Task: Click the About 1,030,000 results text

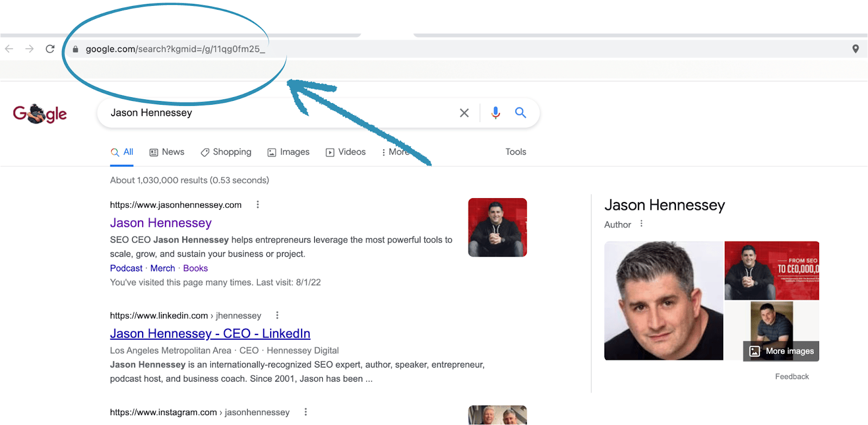Action: point(189,180)
